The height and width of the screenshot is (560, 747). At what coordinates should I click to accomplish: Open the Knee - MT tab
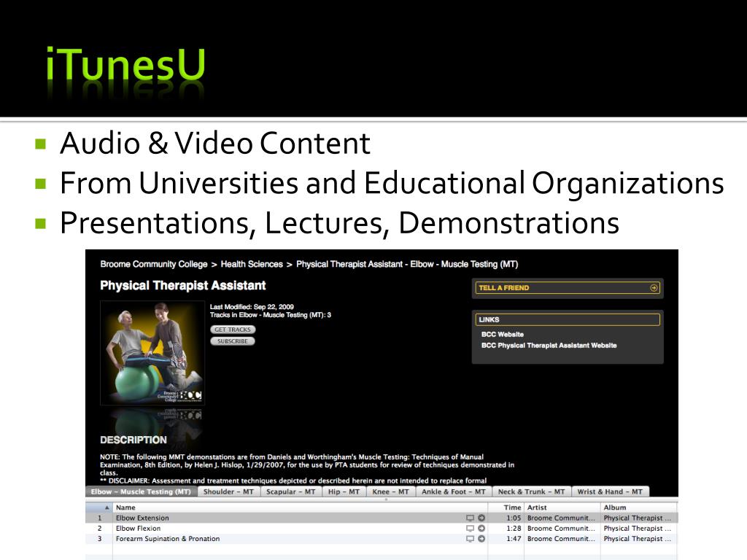point(391,491)
